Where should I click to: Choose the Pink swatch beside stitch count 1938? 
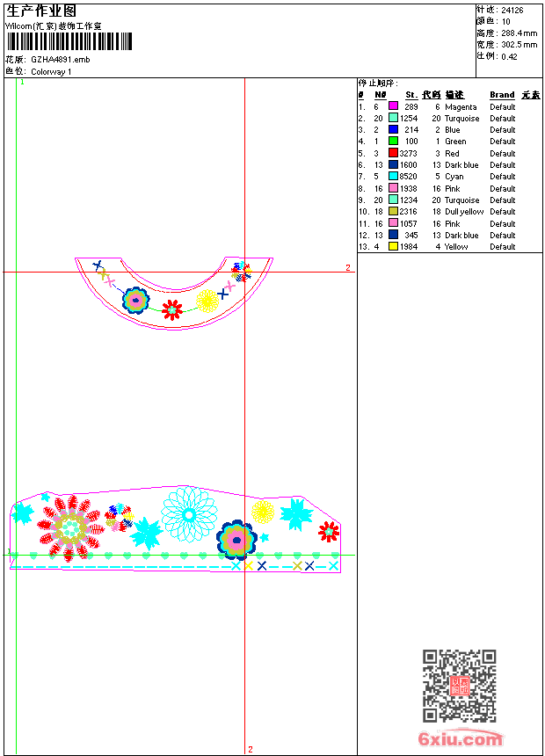pyautogui.click(x=393, y=188)
